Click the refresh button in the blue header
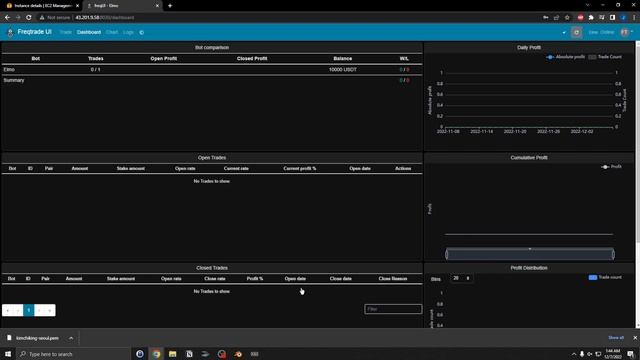The width and height of the screenshot is (640, 360). [576, 32]
